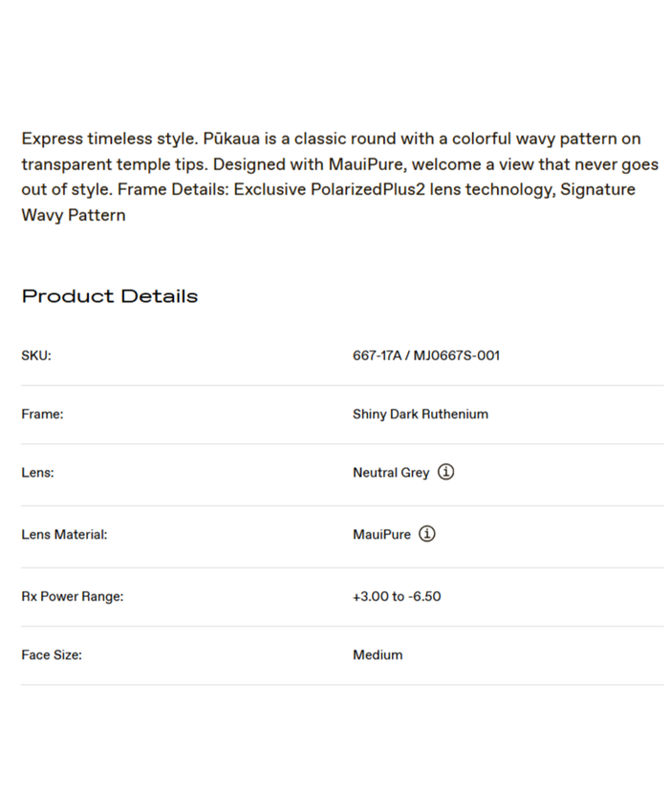The height and width of the screenshot is (812, 669).
Task: Click the +3.00 to -6.50 value
Action: [397, 597]
